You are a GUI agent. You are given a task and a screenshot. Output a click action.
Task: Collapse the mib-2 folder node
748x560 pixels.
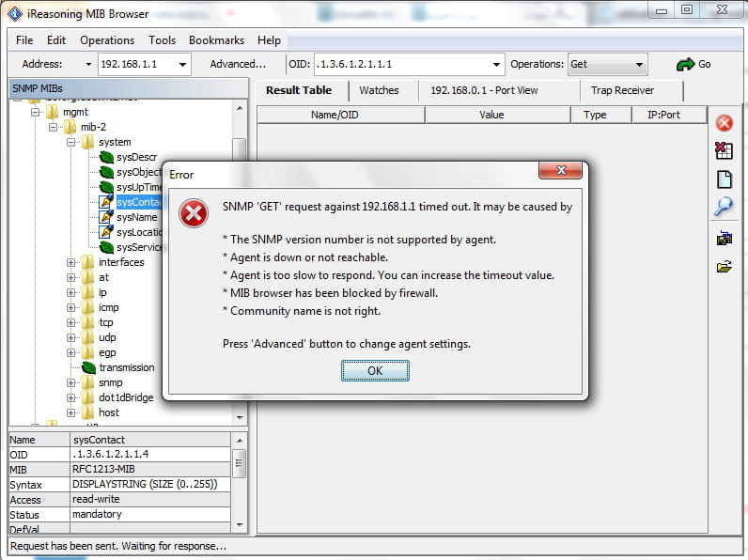point(53,127)
